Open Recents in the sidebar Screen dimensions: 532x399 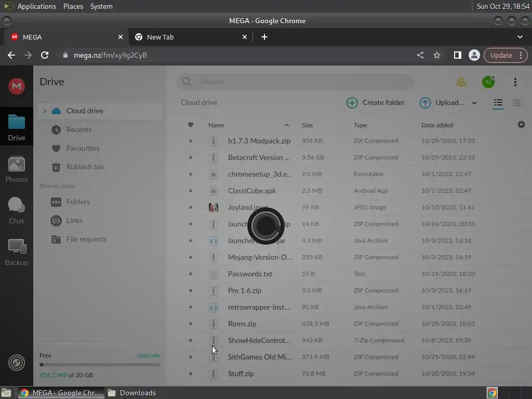(x=79, y=129)
